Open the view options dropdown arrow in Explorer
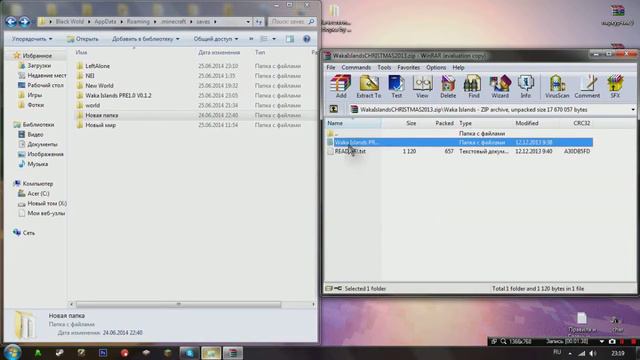 274,39
